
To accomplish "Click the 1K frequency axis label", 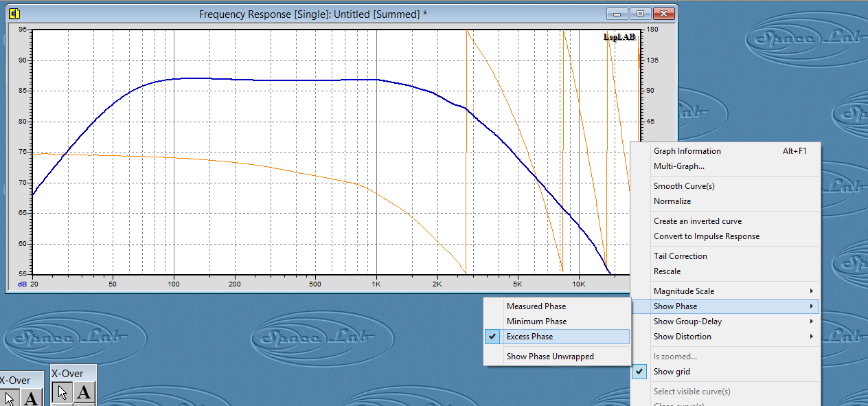I will (376, 284).
